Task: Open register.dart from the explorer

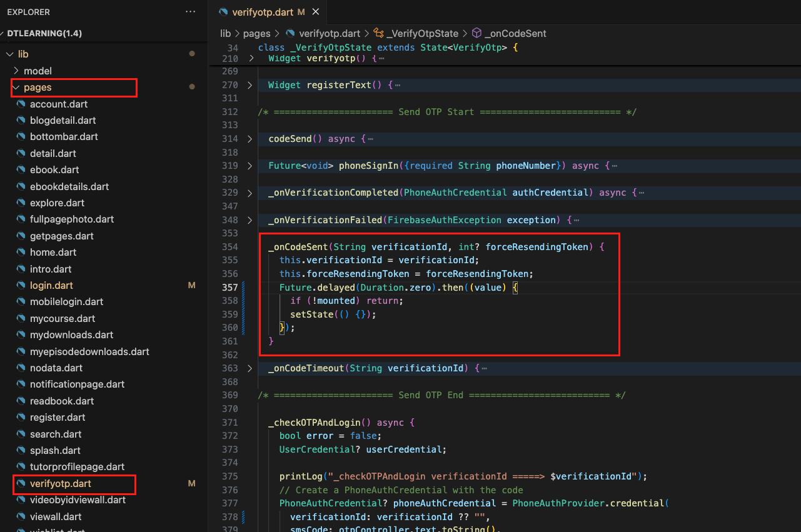Action: pyautogui.click(x=58, y=418)
